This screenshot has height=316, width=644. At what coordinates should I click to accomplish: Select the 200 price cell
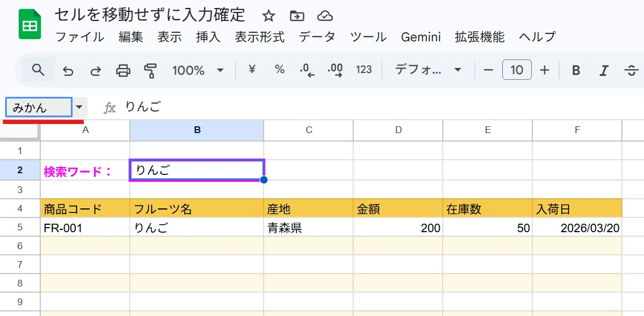[398, 228]
